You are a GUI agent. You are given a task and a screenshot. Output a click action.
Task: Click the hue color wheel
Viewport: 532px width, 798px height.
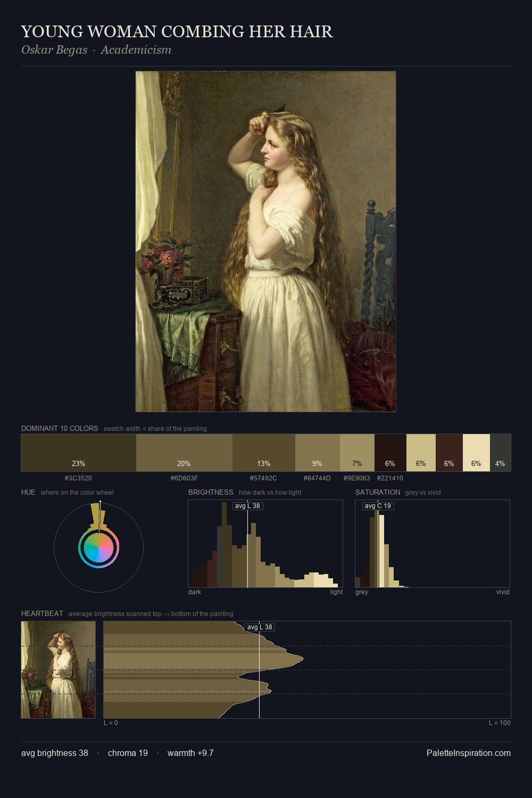coord(99,547)
